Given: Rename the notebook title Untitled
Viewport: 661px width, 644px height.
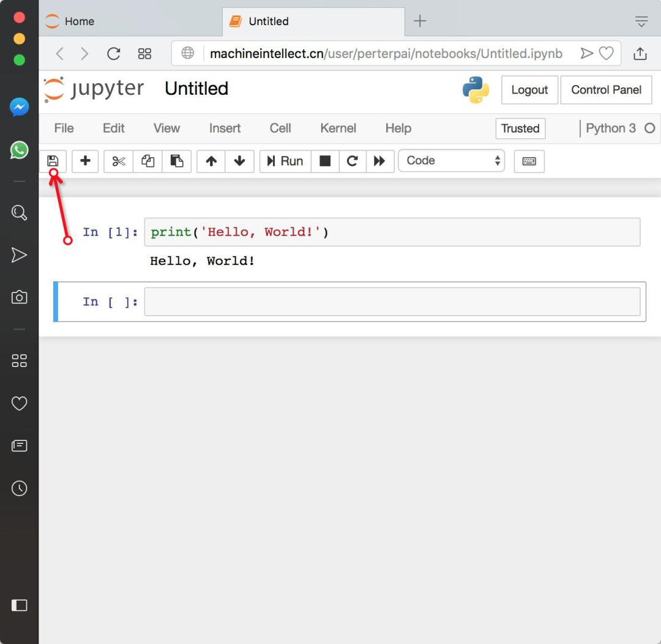Looking at the screenshot, I should point(196,89).
